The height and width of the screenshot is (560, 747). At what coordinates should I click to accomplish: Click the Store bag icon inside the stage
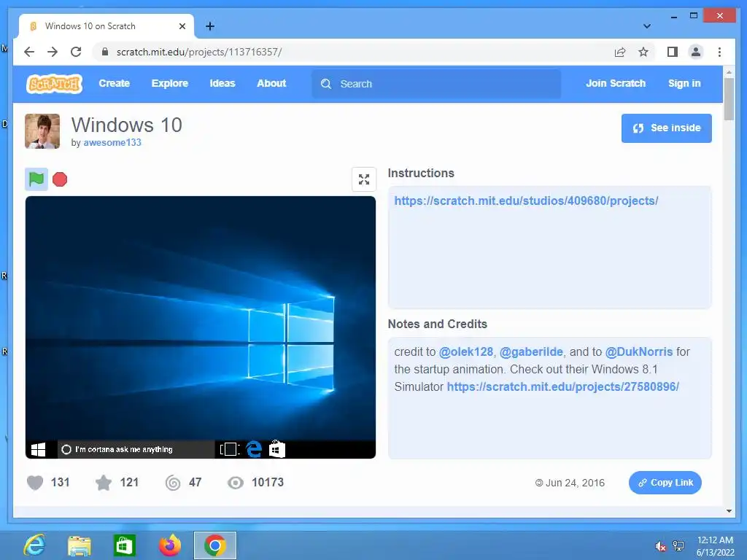276,449
